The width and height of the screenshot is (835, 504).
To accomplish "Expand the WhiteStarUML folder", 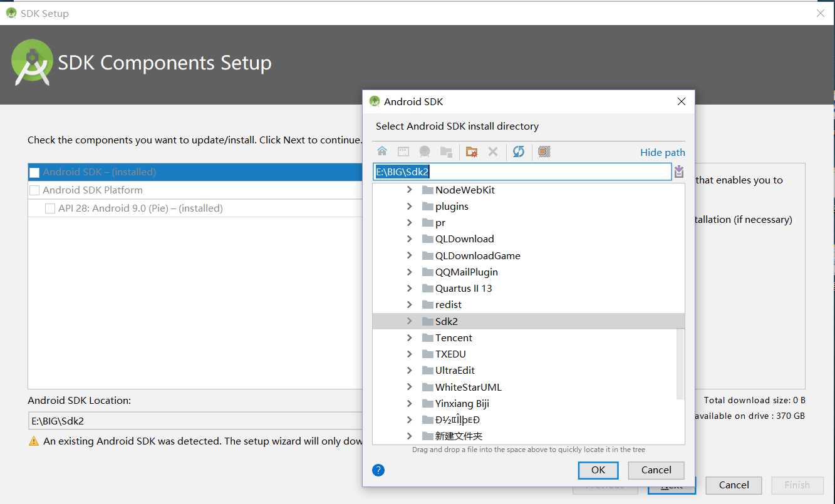I will [410, 387].
